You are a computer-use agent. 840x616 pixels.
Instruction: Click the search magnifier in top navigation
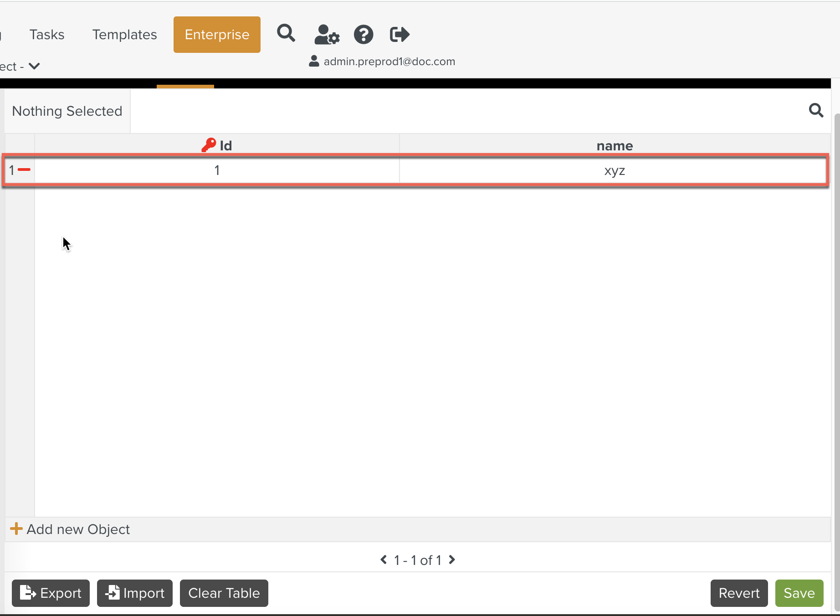[x=286, y=34]
